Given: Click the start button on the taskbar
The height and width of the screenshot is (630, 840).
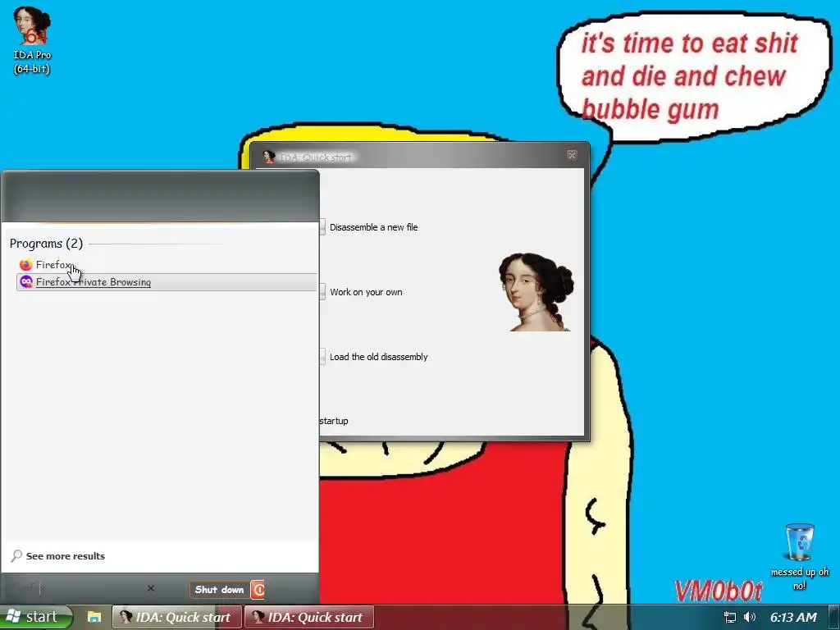Looking at the screenshot, I should [35, 617].
